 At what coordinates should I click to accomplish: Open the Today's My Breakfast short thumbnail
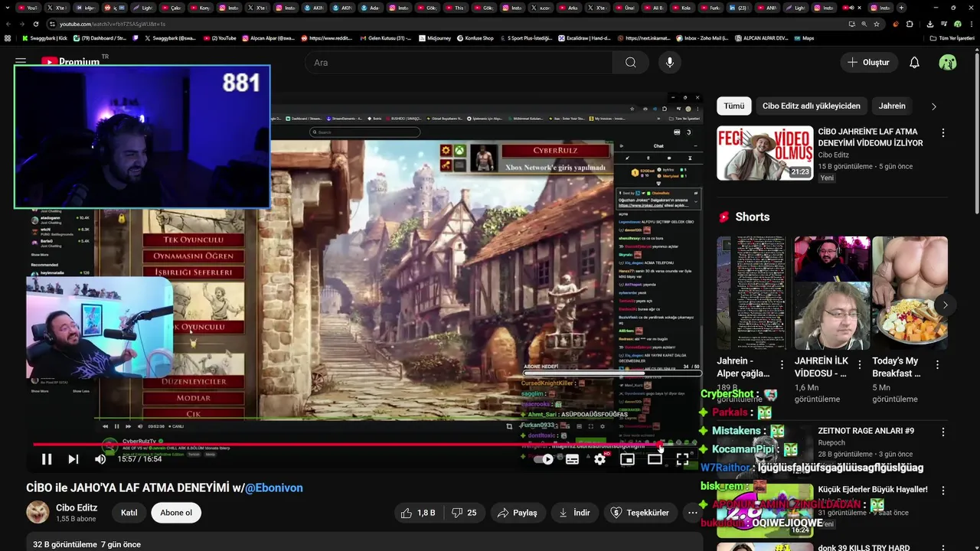click(910, 293)
